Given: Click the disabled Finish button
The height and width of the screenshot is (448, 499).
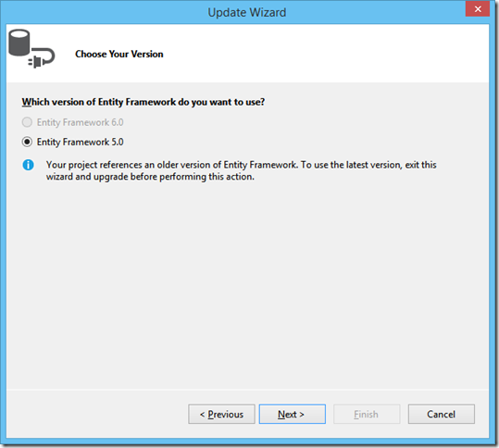Looking at the screenshot, I should pos(367,414).
